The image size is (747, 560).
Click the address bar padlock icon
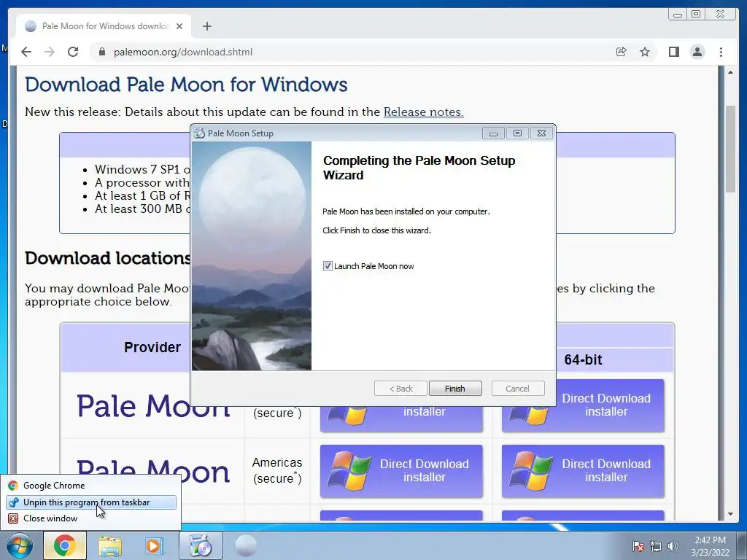[101, 52]
